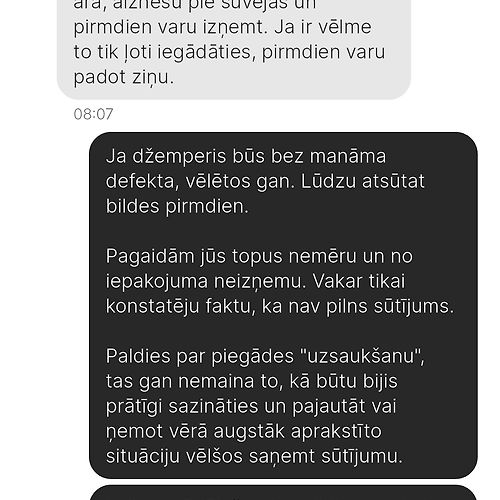Screen dimensions: 500x500
Task: Tap the word 'džemperis' in the sent message
Action: [179, 157]
